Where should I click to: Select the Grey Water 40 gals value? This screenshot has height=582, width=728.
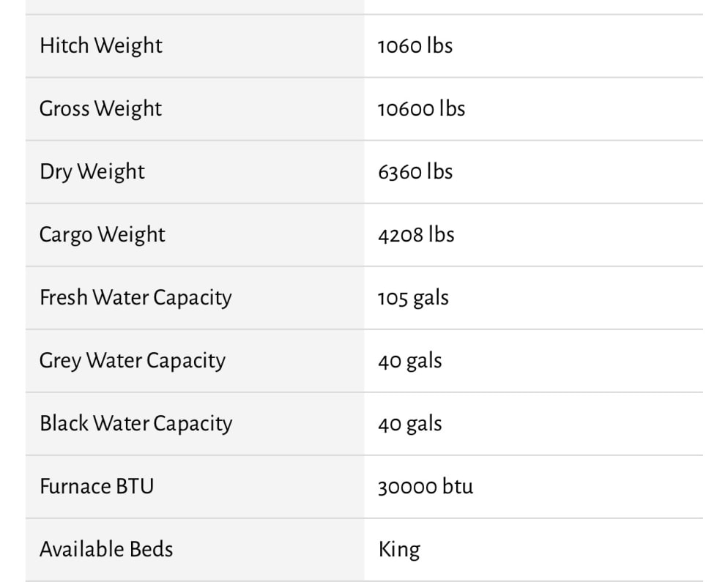coord(410,361)
